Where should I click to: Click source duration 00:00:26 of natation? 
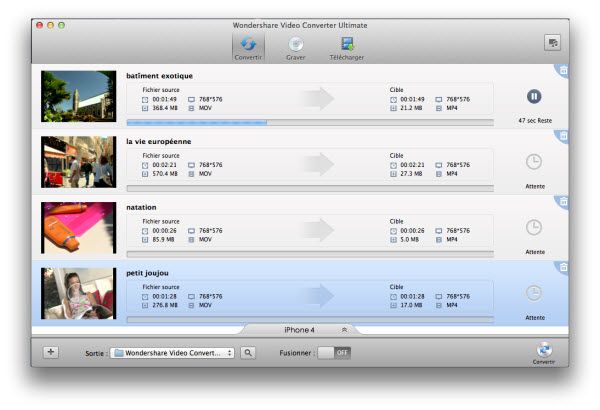click(165, 231)
